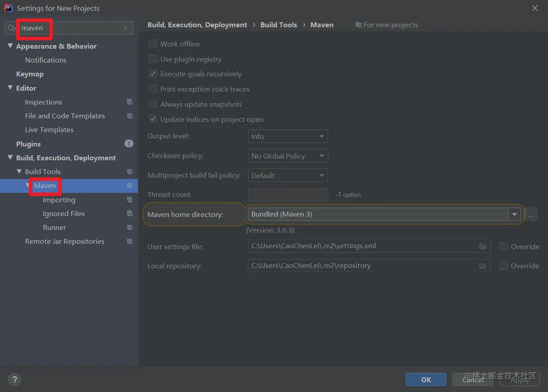Select Runner under Maven
Image resolution: width=548 pixels, height=392 pixels.
point(54,228)
